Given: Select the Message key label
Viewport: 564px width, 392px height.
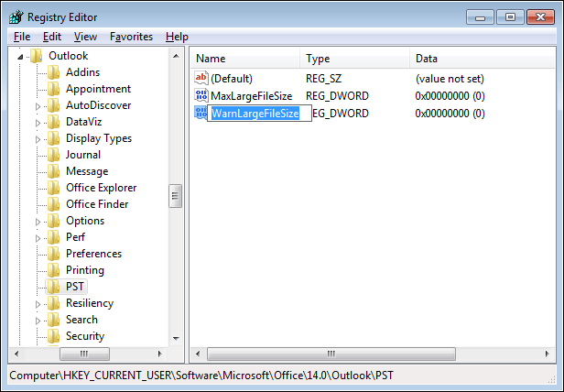Looking at the screenshot, I should tap(87, 171).
